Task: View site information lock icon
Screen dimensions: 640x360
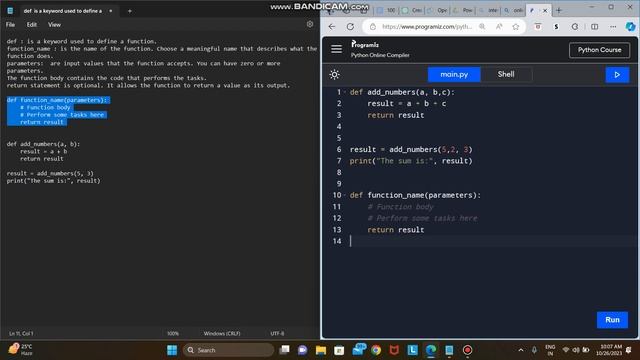Action: pos(373,27)
